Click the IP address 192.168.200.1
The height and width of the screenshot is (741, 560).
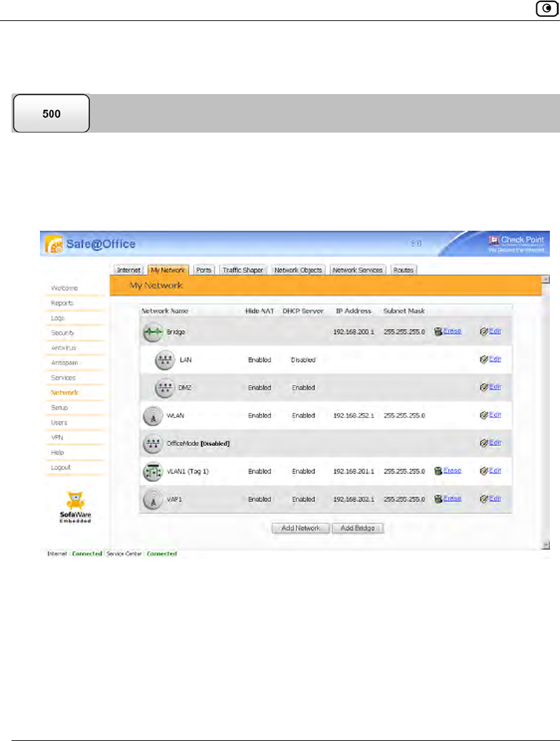354,332
